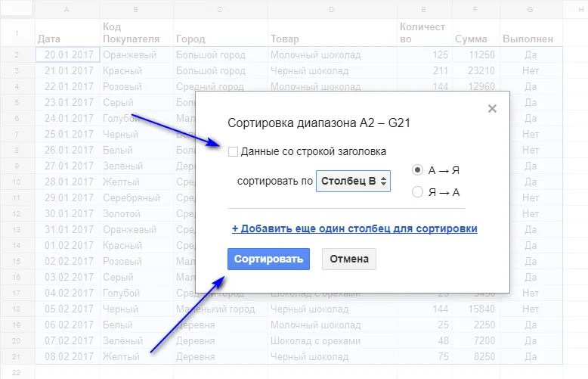Screen dimensions: 588x379
Task: Click the sum cell '15840'
Action: tap(476, 309)
